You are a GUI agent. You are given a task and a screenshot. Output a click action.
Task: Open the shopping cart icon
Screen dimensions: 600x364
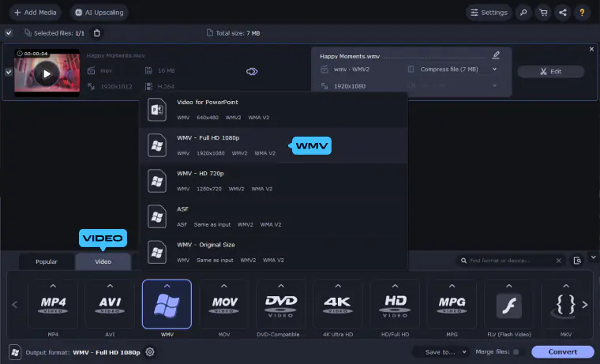point(543,13)
